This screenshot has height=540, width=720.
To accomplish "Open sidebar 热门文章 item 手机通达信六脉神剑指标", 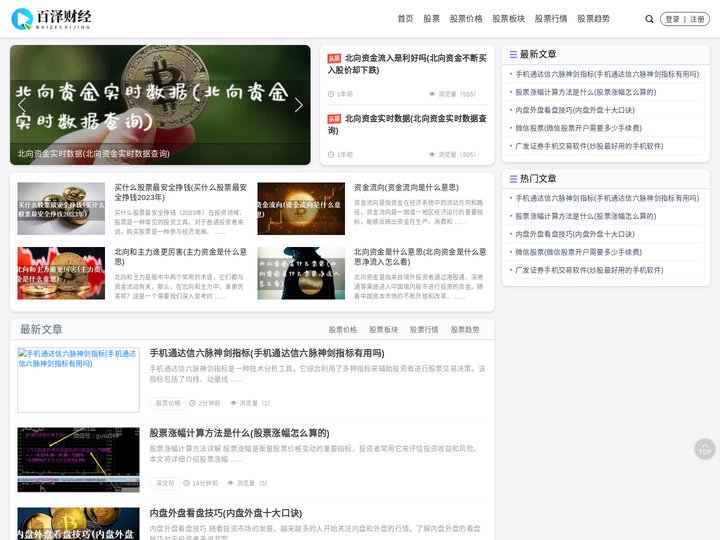I will [607, 198].
